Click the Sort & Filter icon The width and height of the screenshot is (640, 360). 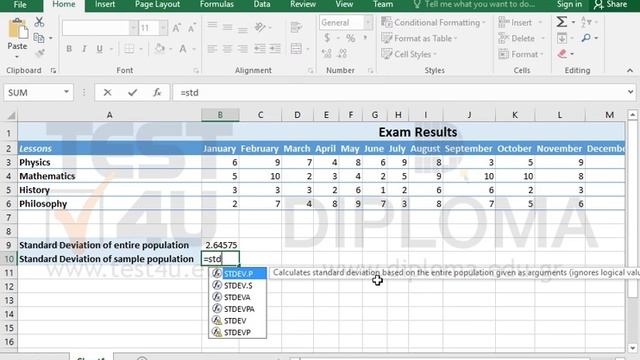(586, 22)
